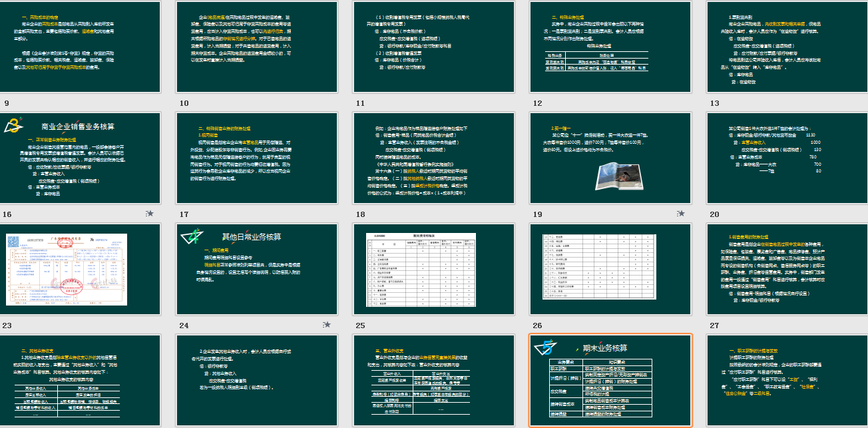The image size is (868, 428).
Task: Click slide number label 20
Action: coord(715,214)
